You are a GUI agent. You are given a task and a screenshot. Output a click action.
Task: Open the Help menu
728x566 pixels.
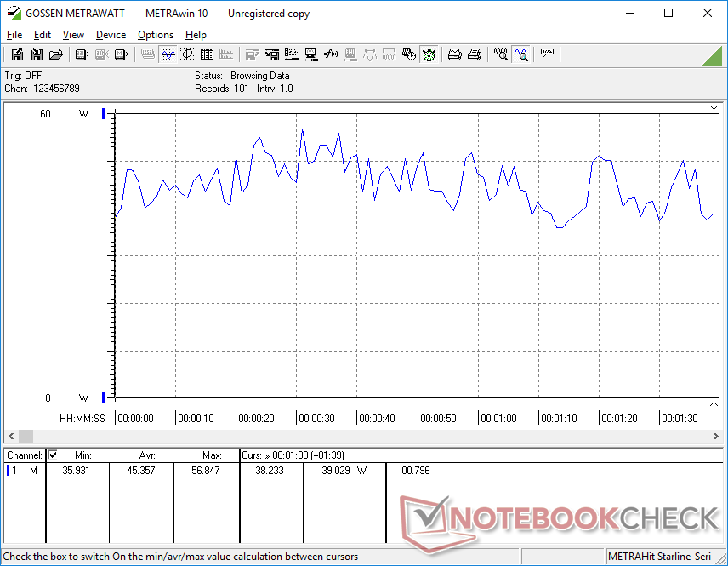[x=196, y=35]
